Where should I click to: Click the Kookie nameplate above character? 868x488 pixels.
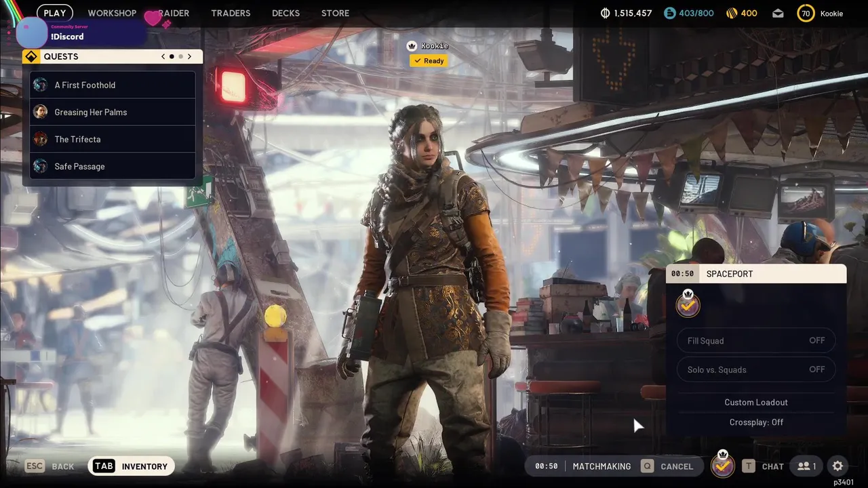point(434,45)
